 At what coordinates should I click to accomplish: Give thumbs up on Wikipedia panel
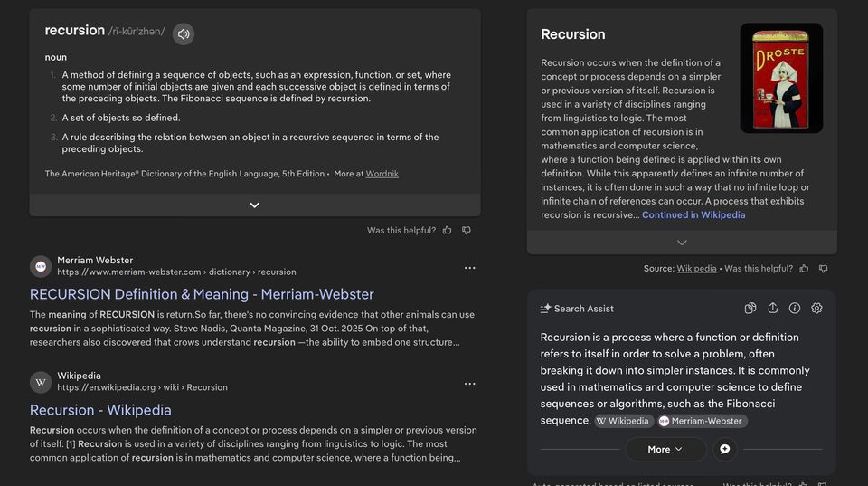pos(805,268)
